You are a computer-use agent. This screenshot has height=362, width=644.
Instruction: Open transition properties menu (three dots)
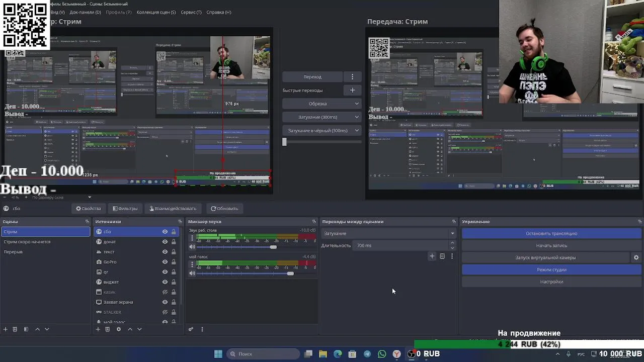point(452,256)
